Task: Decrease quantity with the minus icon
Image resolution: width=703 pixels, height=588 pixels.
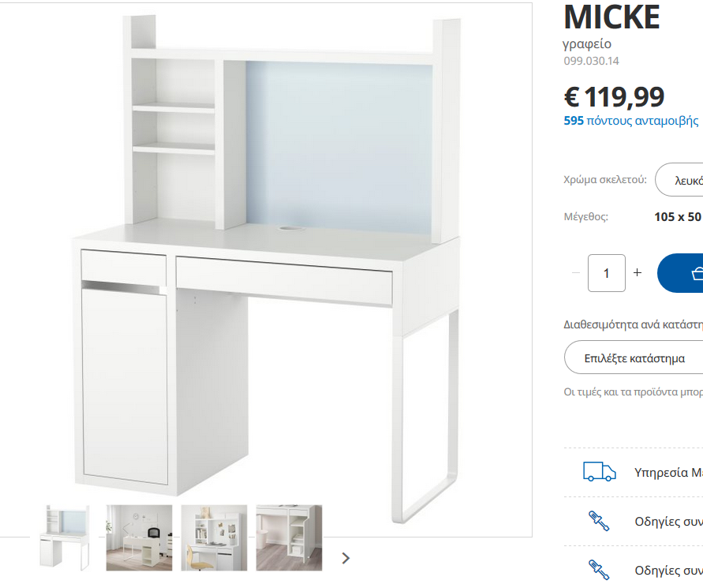Action: click(576, 273)
